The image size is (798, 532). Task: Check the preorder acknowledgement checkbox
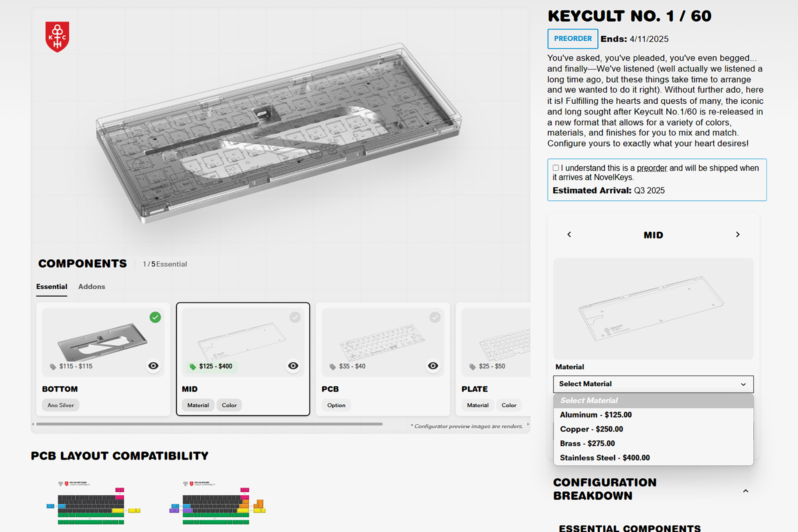556,168
